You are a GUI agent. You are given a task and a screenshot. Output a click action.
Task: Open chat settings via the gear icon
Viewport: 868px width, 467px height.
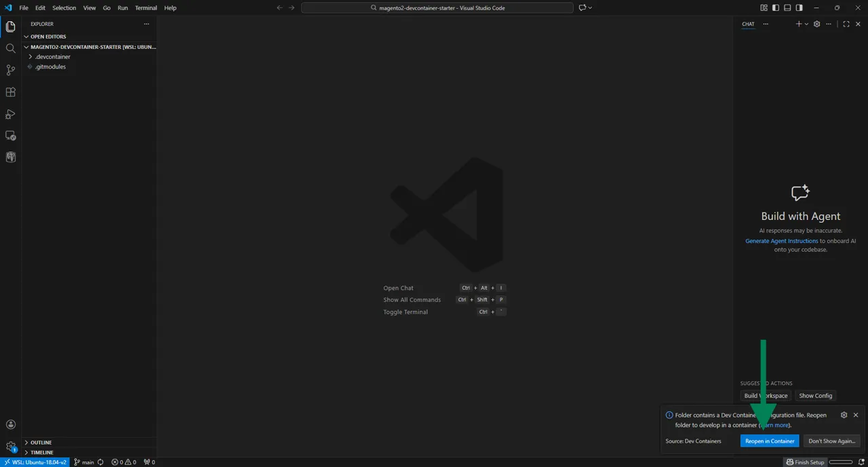point(816,24)
